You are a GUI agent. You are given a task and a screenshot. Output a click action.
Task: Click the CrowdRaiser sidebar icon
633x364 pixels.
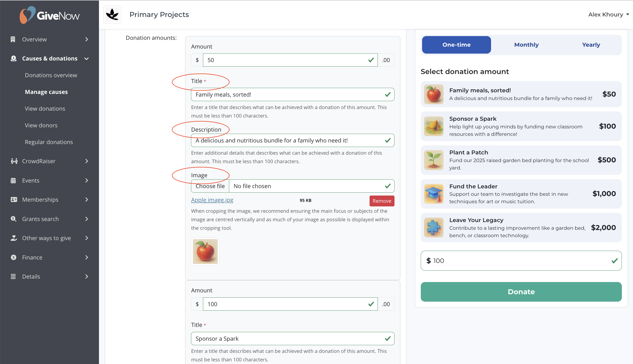point(14,161)
